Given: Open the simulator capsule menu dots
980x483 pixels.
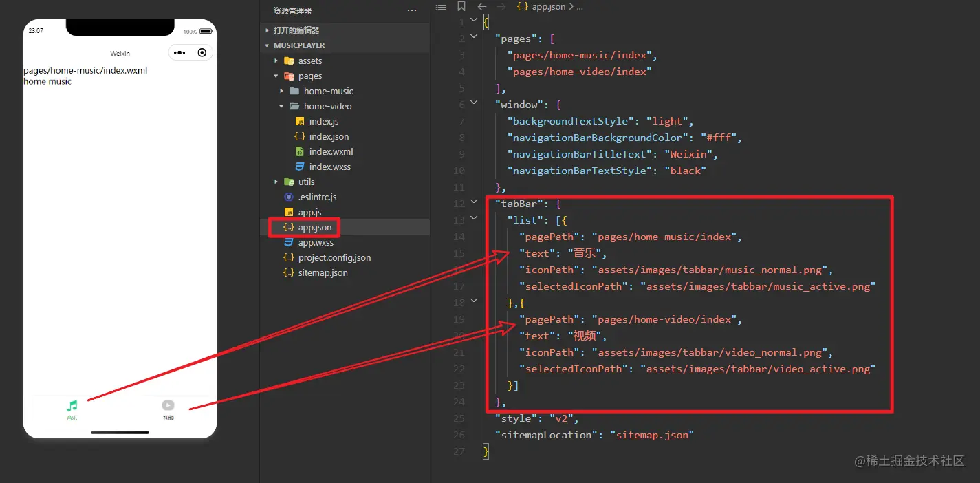Looking at the screenshot, I should pos(179,53).
